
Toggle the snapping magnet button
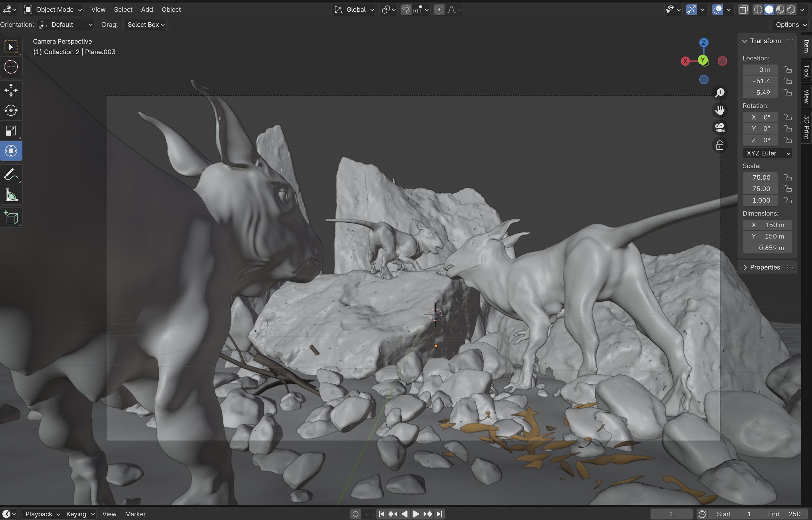[406, 9]
